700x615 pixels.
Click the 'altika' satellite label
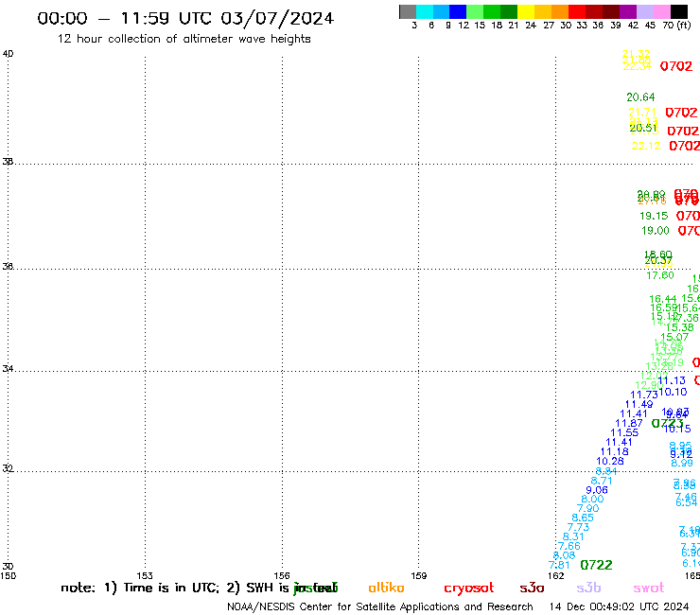(386, 588)
